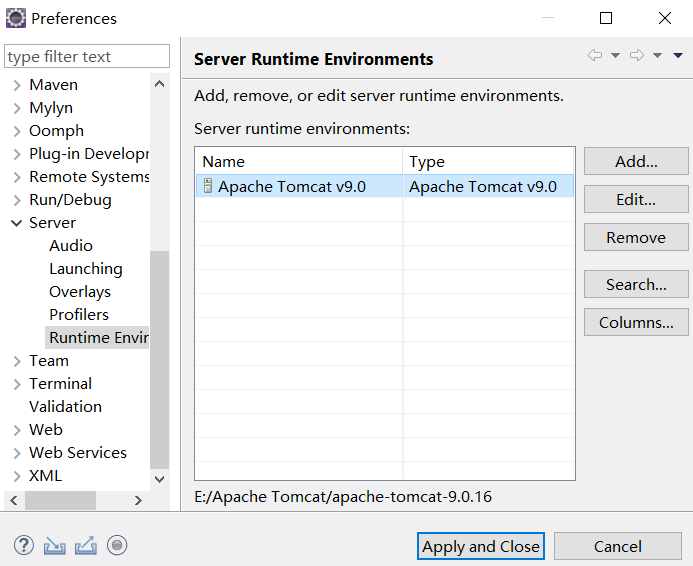Expand the Web Services tree node

coord(17,453)
